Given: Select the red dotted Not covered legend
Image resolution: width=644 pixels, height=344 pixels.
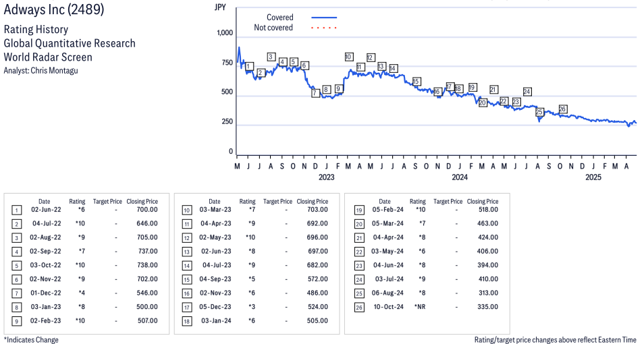Looking at the screenshot, I should point(324,28).
